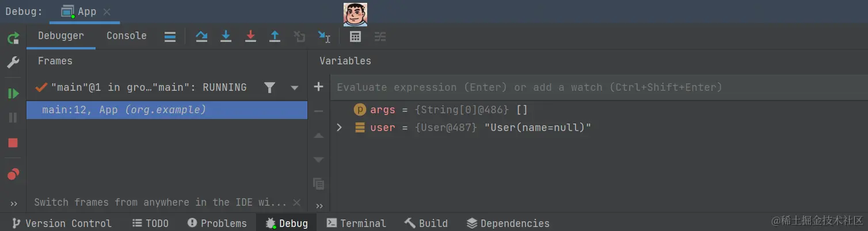Click the Force Step Into icon
The image size is (868, 231).
click(x=250, y=36)
